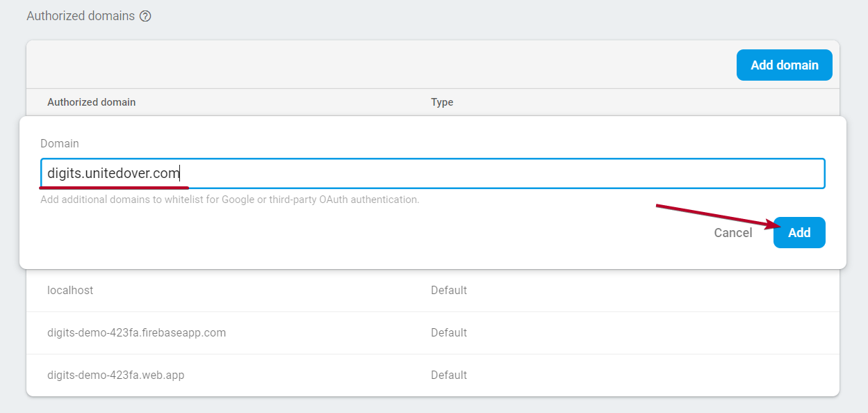Click the typed digits.unitedover.com text
The width and height of the screenshot is (868, 413).
click(113, 173)
